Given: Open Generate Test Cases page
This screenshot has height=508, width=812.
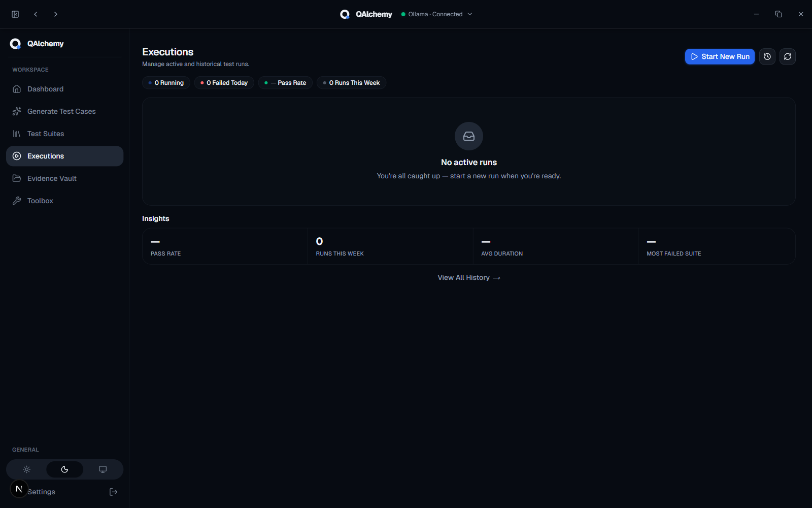Looking at the screenshot, I should pyautogui.click(x=64, y=111).
